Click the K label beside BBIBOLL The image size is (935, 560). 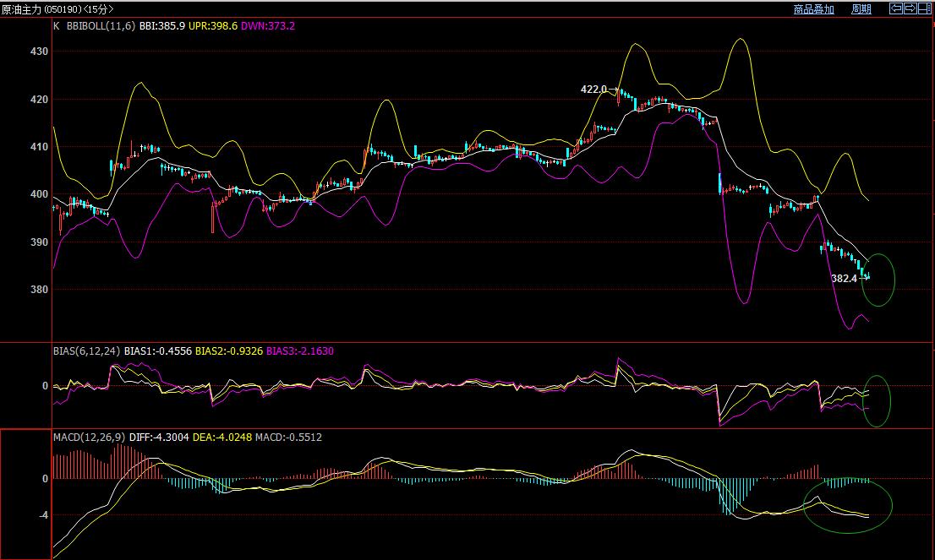(x=57, y=26)
